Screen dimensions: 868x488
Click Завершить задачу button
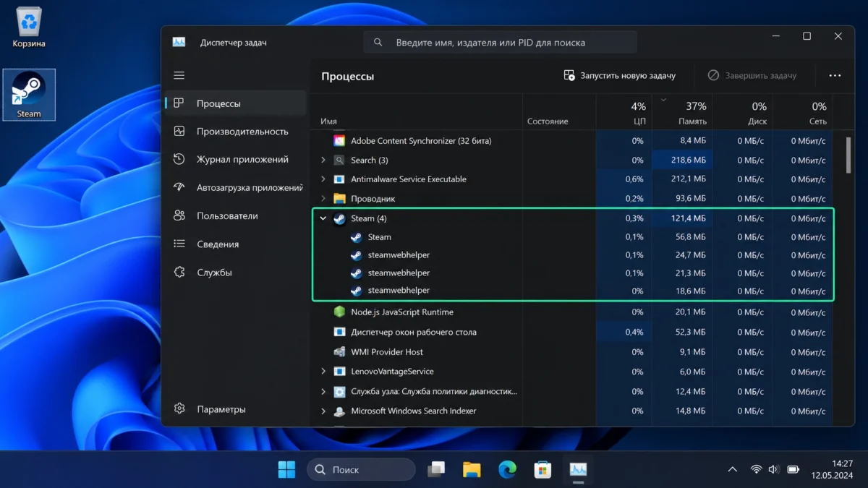752,75
